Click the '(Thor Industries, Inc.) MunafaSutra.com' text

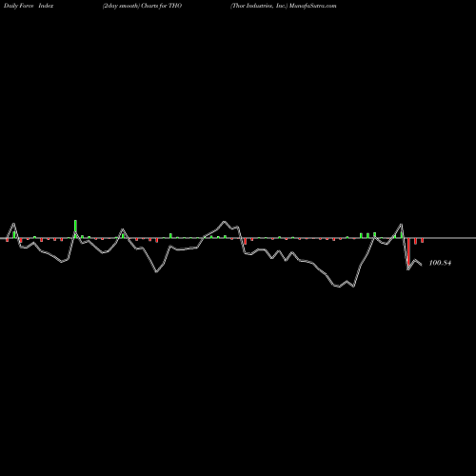[x=284, y=6]
